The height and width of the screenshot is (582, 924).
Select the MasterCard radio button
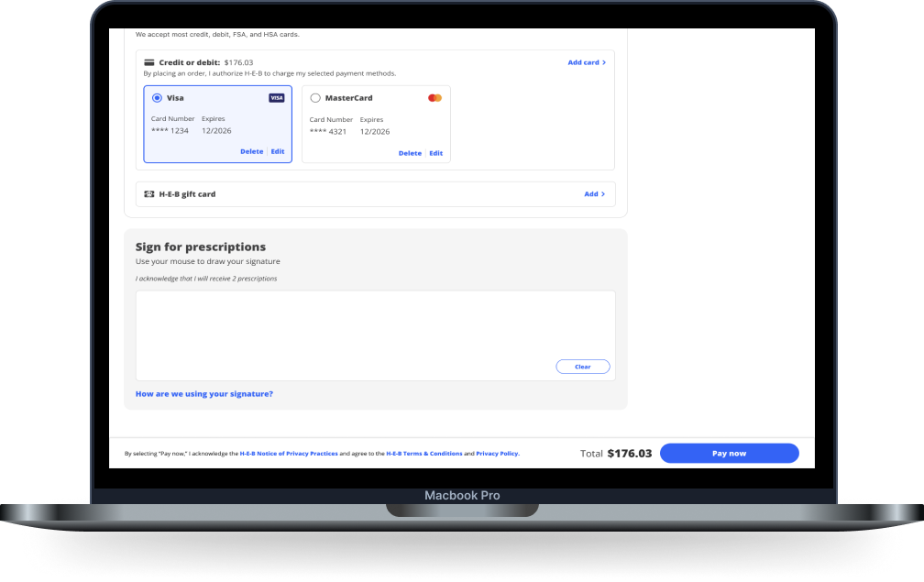tap(315, 98)
